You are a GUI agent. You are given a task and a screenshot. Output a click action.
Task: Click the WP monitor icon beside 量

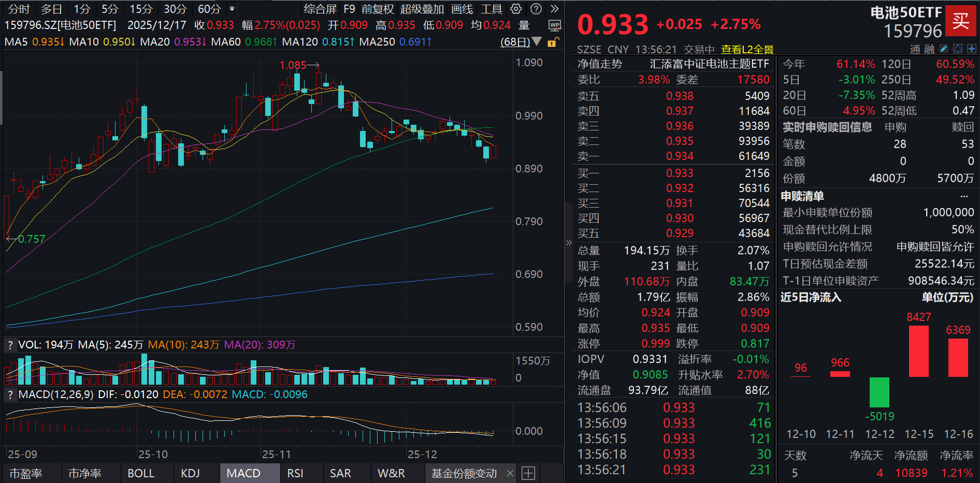(554, 26)
